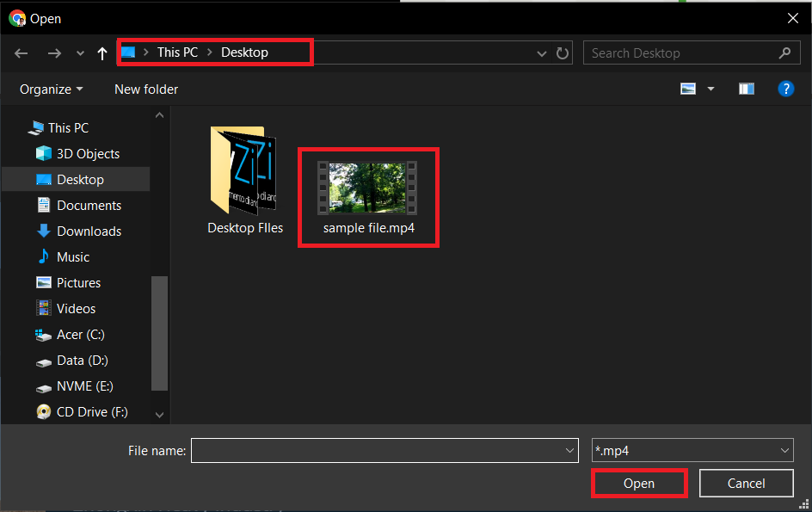Click the search magnifier in Search Desktop

coord(784,52)
